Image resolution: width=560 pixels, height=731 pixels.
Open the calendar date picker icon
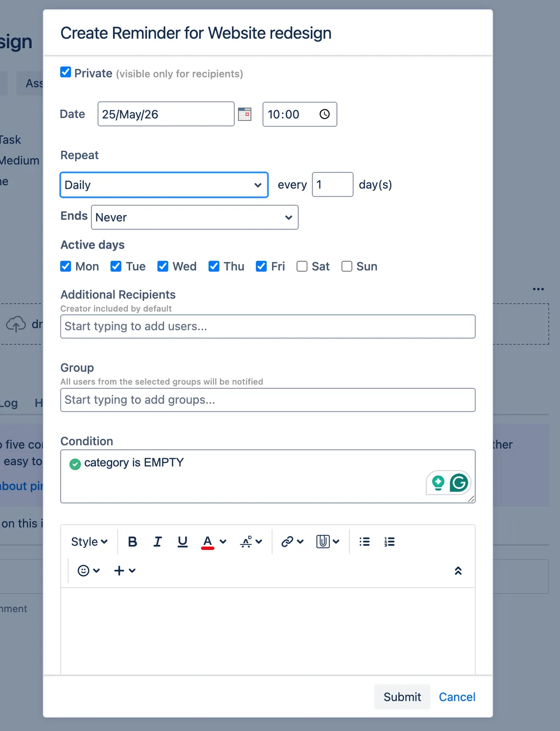[245, 114]
